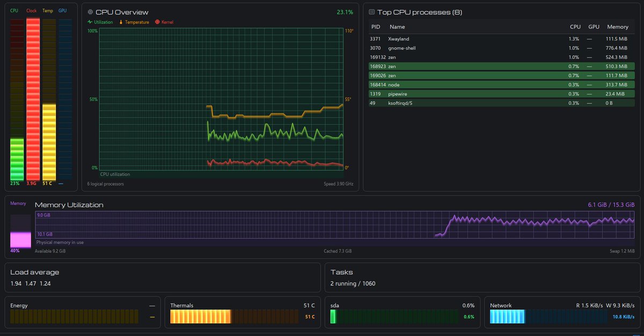
Task: Click the '6 logical processors' label
Action: [x=105, y=184]
